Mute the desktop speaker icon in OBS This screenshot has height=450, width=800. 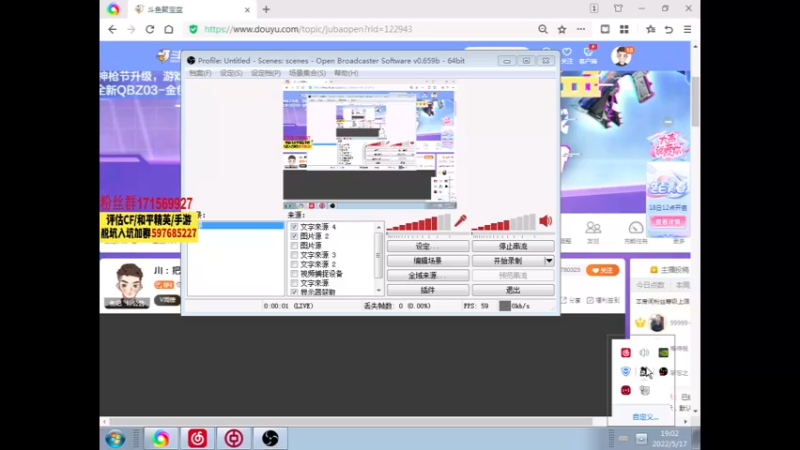click(x=545, y=220)
